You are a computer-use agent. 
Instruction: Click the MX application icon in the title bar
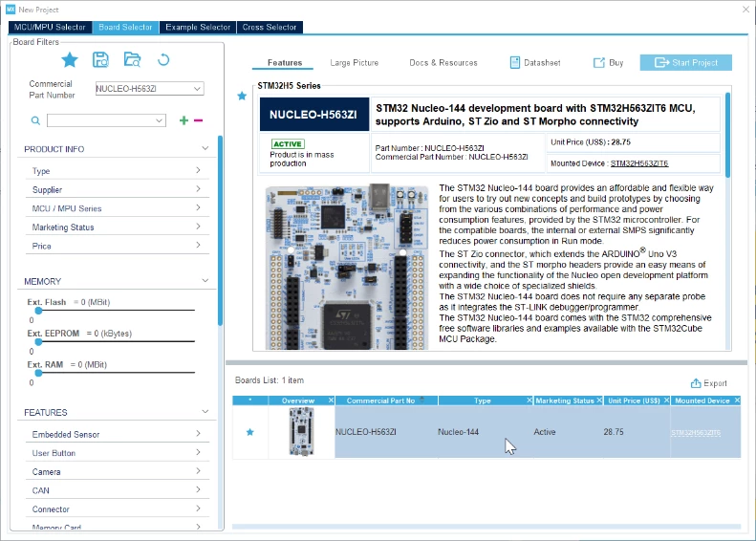11,10
